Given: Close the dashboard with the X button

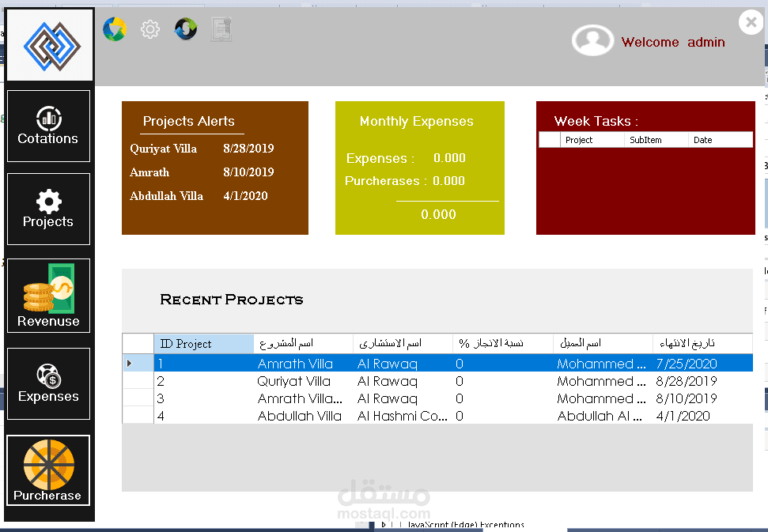Looking at the screenshot, I should coord(751,22).
